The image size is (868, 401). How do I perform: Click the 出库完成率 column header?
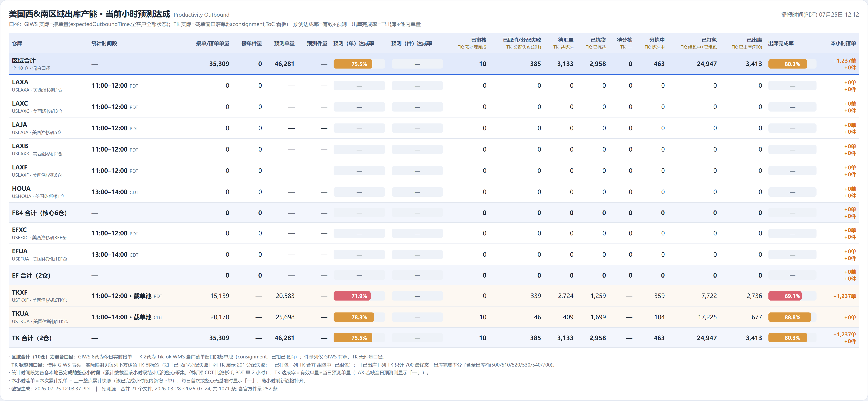(781, 43)
